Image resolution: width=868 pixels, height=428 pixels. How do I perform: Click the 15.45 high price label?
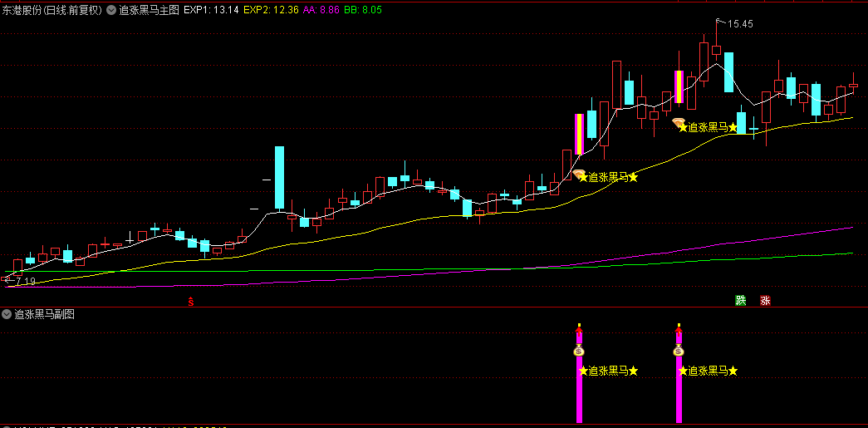[x=740, y=24]
